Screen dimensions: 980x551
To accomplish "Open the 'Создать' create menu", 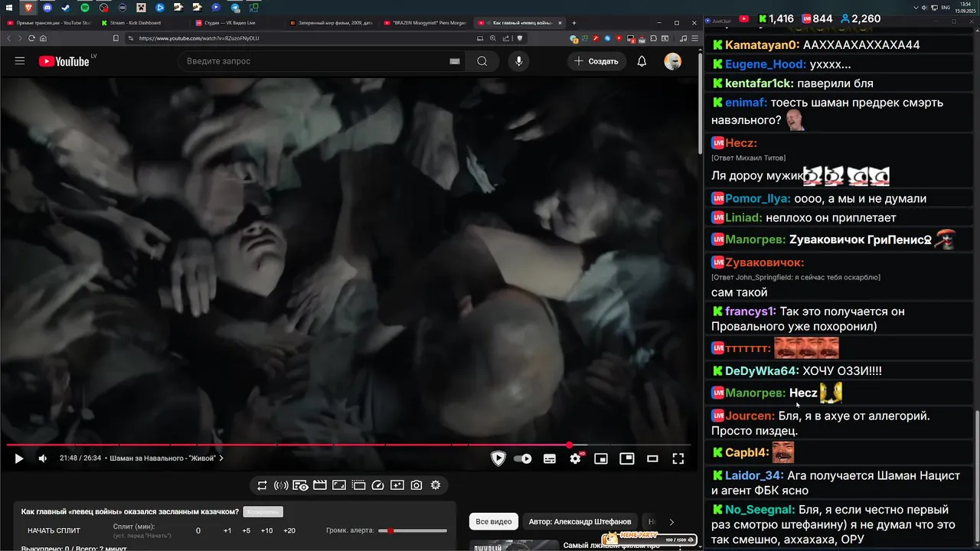I will pos(596,61).
